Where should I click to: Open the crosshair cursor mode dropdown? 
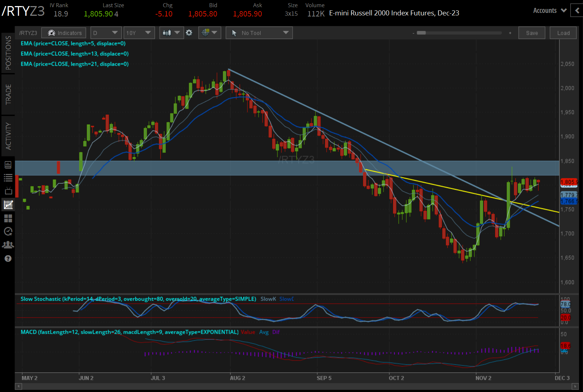[x=209, y=33]
